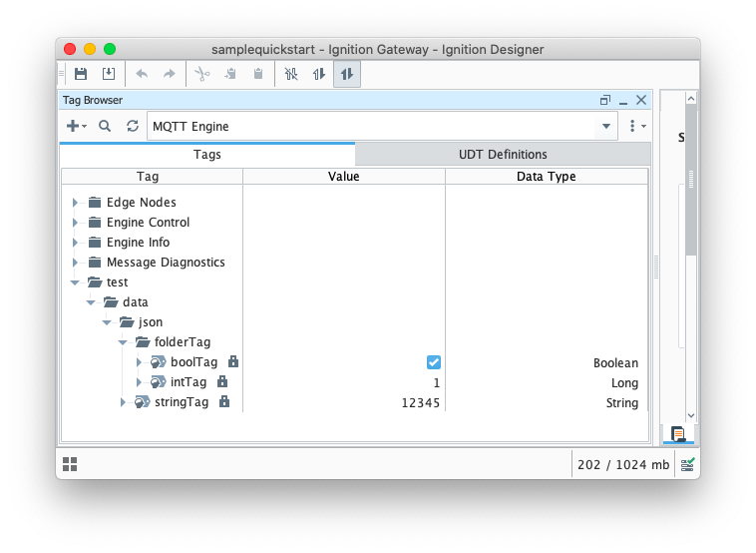Select the stringTag tag

pyautogui.click(x=182, y=402)
